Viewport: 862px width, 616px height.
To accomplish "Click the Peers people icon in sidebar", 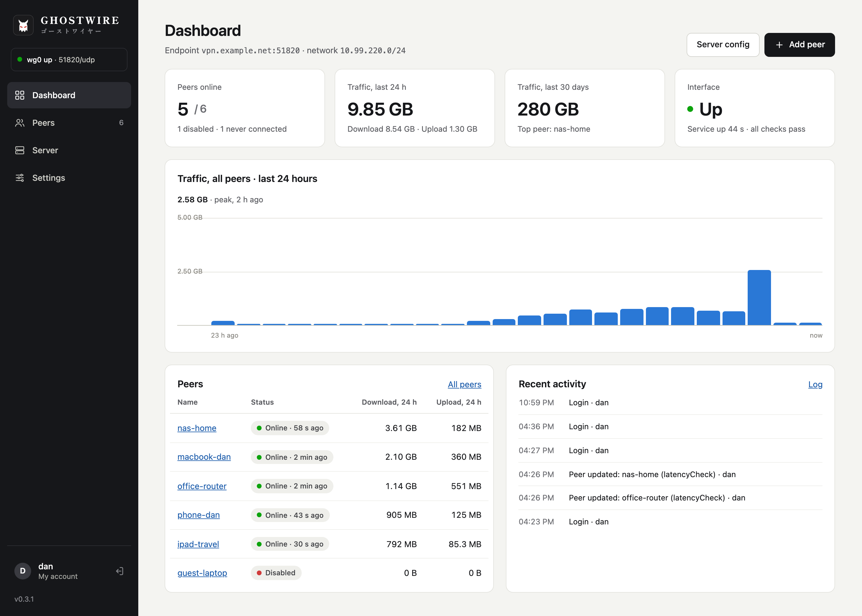I will click(20, 123).
